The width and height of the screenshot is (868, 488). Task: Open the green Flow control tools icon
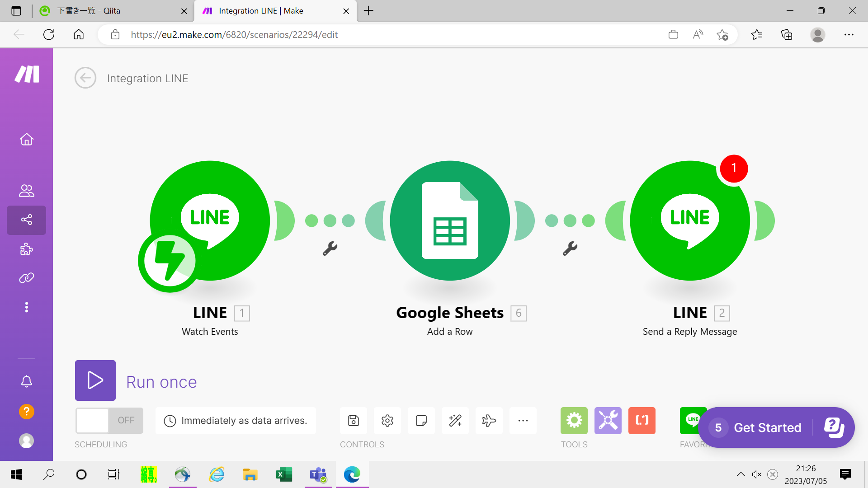pyautogui.click(x=574, y=421)
